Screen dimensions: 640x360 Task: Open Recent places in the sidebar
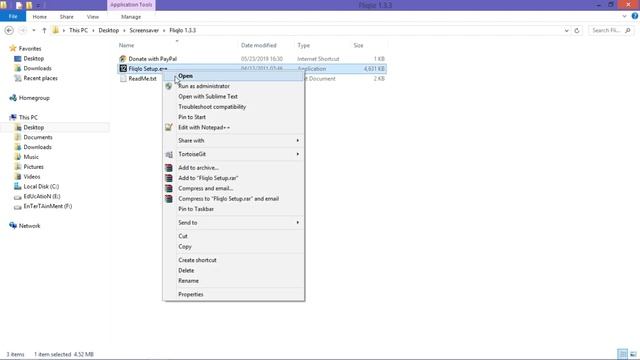tap(40, 78)
